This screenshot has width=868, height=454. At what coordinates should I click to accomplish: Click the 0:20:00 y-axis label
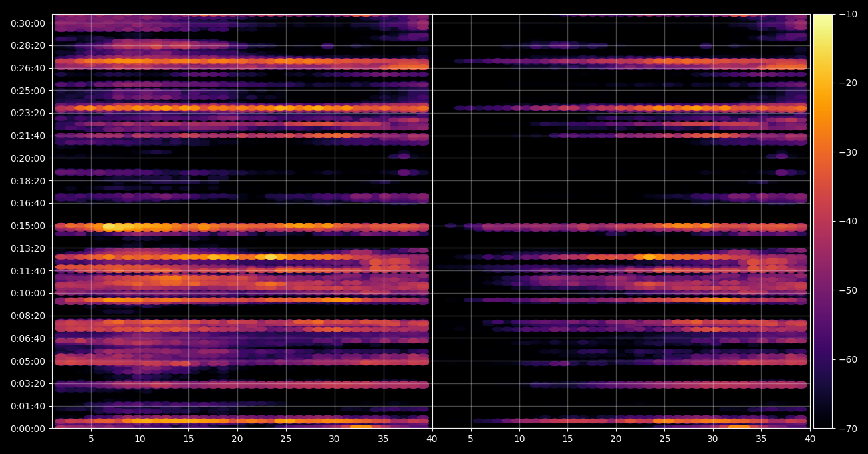[x=28, y=158]
